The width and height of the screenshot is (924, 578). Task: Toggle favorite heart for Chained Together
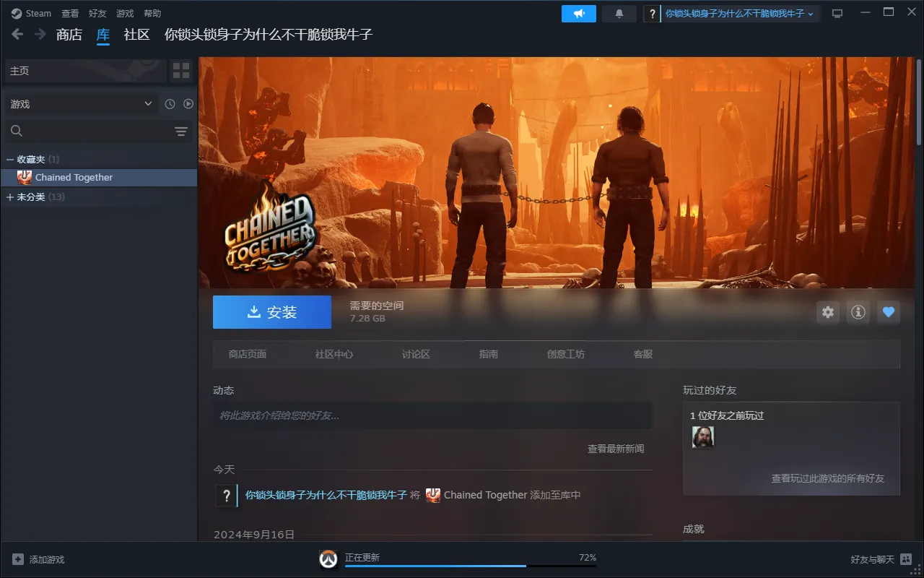click(889, 312)
